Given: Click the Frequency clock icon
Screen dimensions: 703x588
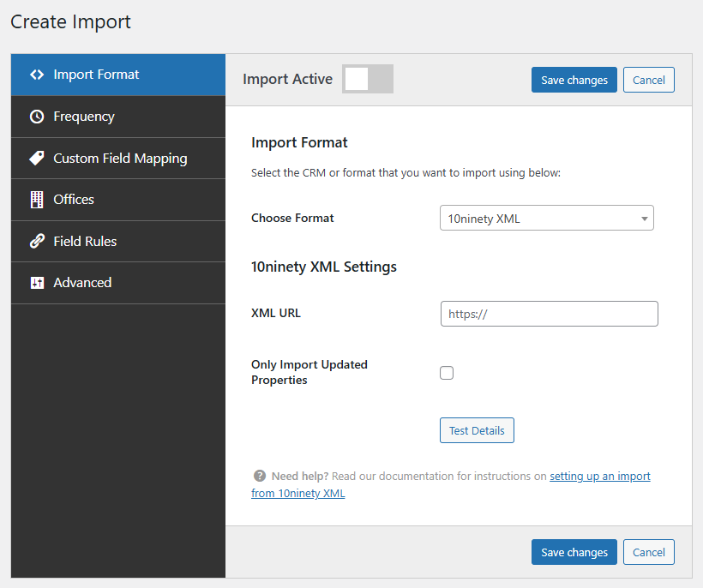Looking at the screenshot, I should pyautogui.click(x=36, y=117).
